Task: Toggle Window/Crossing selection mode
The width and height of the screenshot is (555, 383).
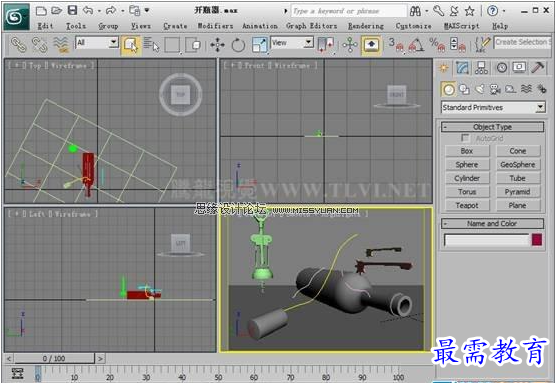Action: pos(193,45)
